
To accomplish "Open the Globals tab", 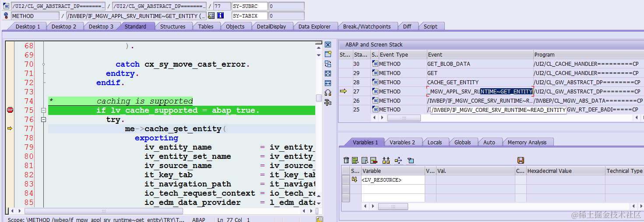I will point(462,142).
